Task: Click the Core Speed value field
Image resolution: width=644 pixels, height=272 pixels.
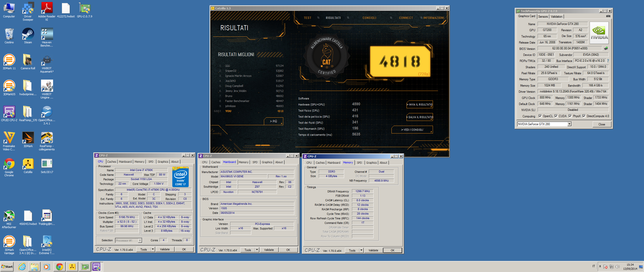Action: click(x=127, y=217)
